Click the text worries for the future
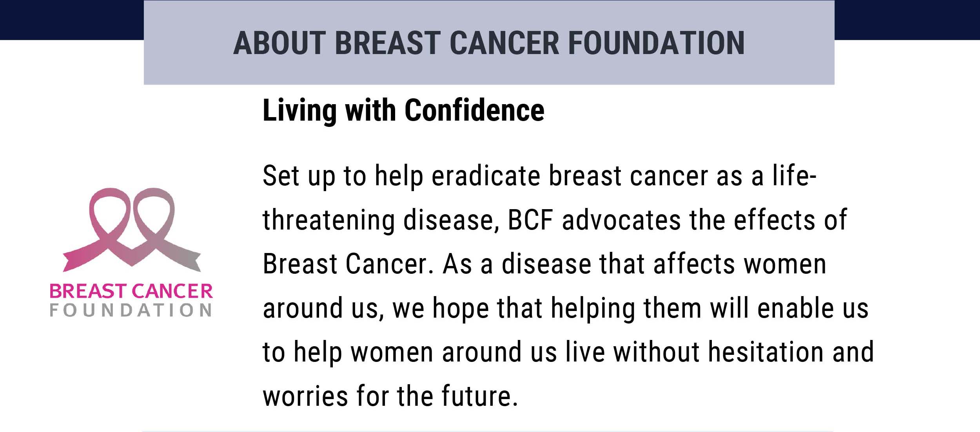This screenshot has height=432, width=980. pos(390,396)
